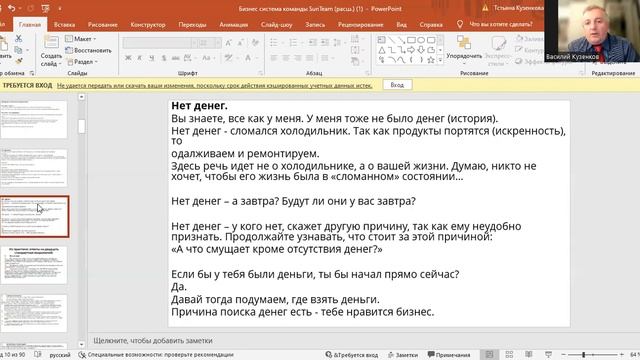The width and height of the screenshot is (640, 360).
Task: Click the numbered list icon
Action: [x=293, y=42]
